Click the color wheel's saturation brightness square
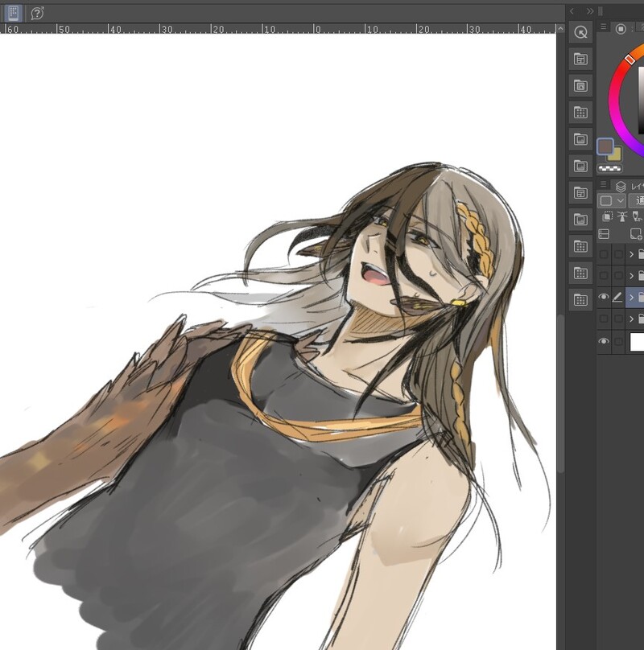This screenshot has width=644, height=650. [641, 101]
